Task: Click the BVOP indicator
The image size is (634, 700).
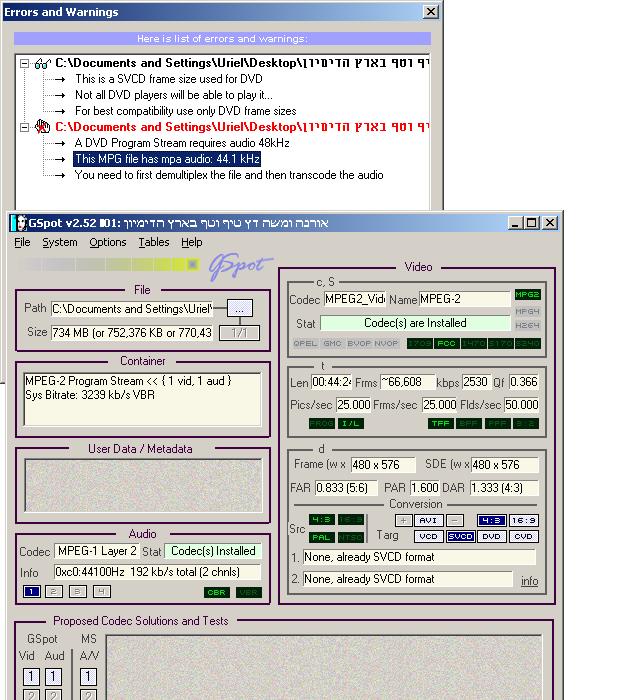Action: [x=359, y=343]
